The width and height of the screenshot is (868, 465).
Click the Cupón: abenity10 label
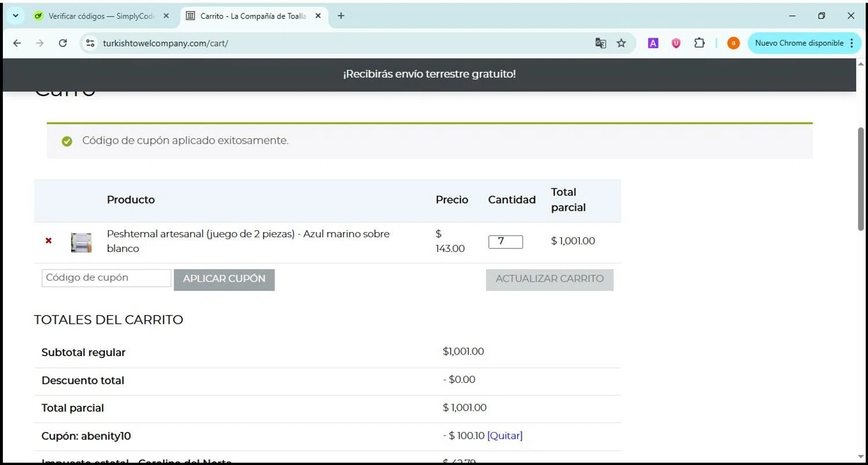click(x=86, y=436)
